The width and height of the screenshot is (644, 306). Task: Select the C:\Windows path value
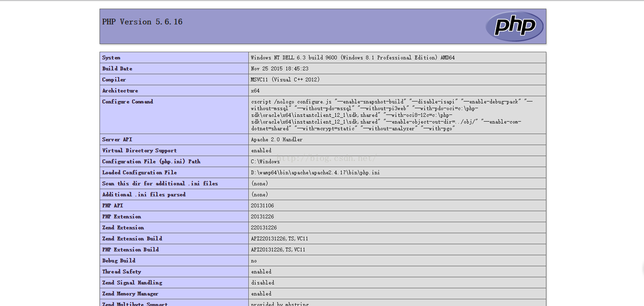(x=265, y=161)
